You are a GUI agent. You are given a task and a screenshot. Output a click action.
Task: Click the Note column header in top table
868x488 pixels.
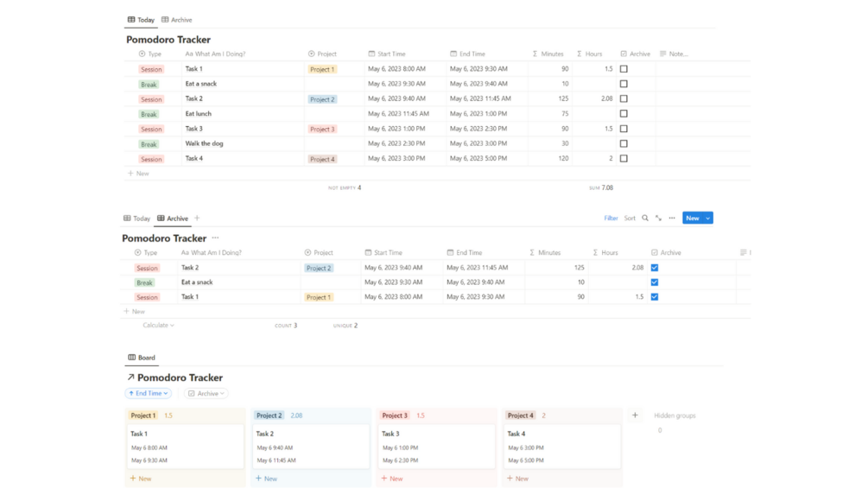click(674, 54)
